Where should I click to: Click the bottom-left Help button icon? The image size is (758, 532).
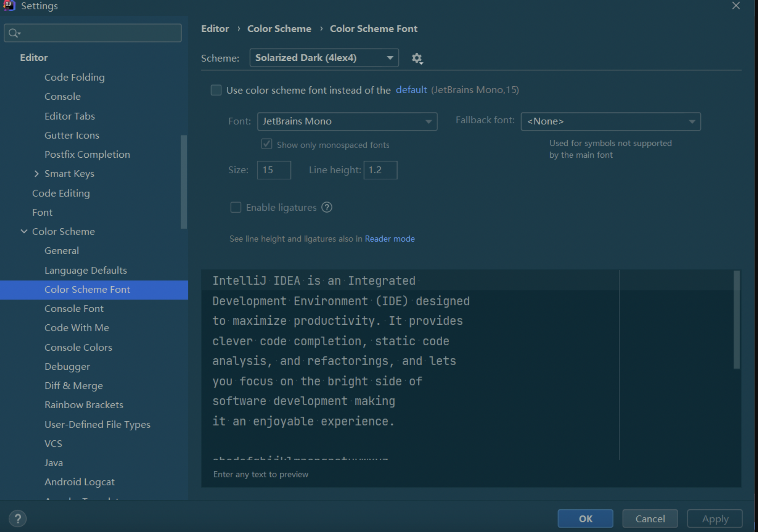pos(17,518)
